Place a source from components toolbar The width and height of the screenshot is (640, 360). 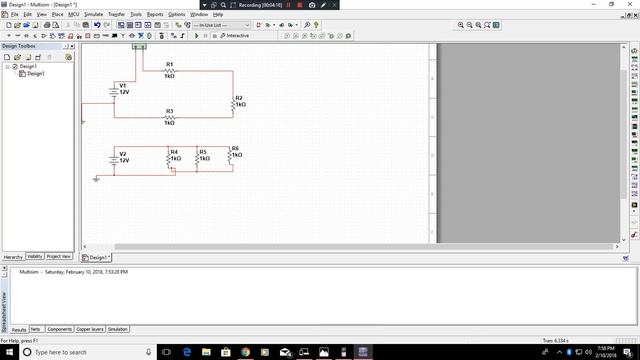click(9, 36)
